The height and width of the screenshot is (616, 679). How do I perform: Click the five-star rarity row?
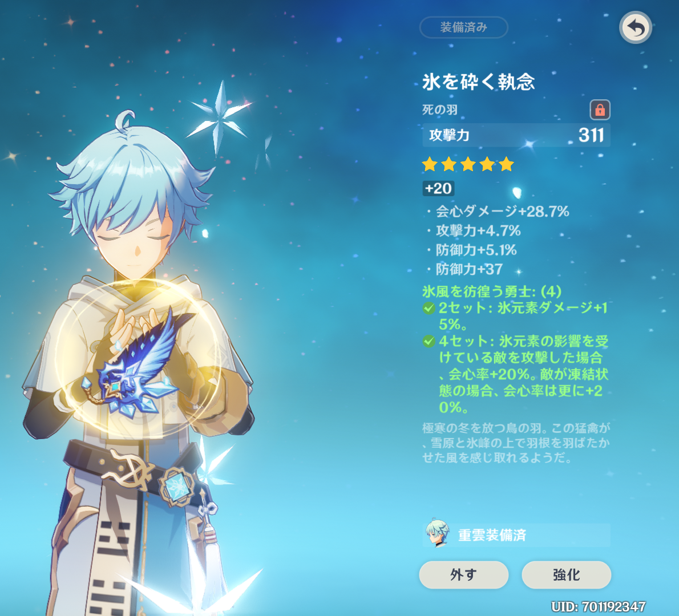pyautogui.click(x=468, y=164)
